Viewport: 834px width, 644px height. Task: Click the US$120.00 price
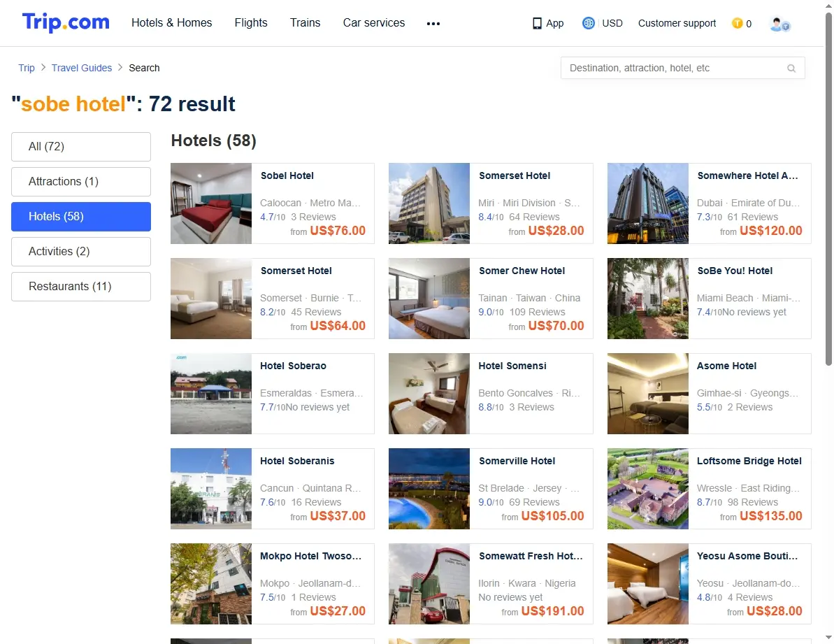(770, 231)
